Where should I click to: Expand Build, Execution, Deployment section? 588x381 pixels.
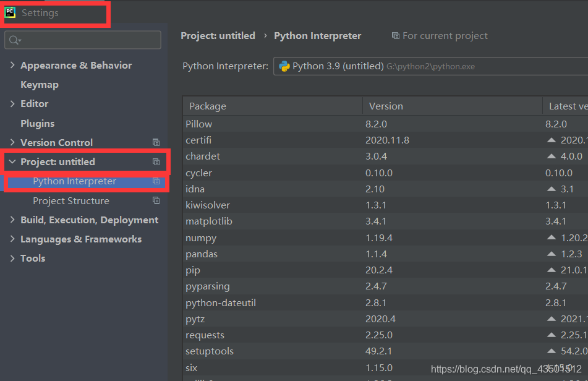tap(12, 220)
